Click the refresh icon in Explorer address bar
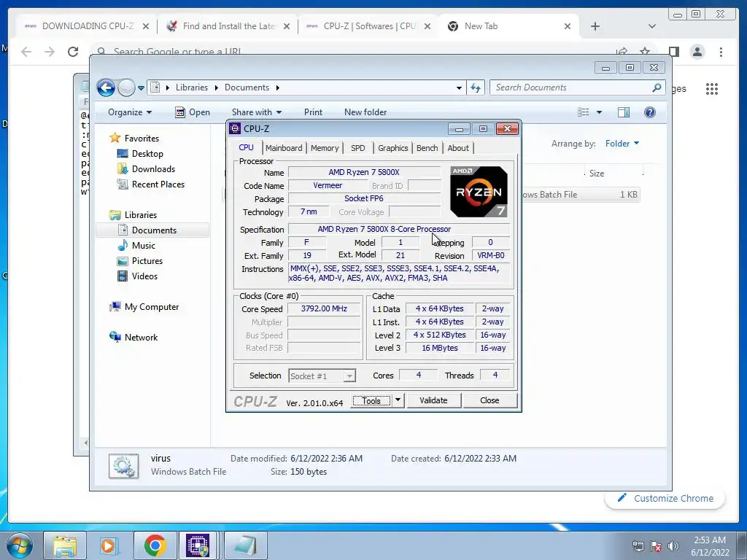This screenshot has height=560, width=747. tap(476, 87)
